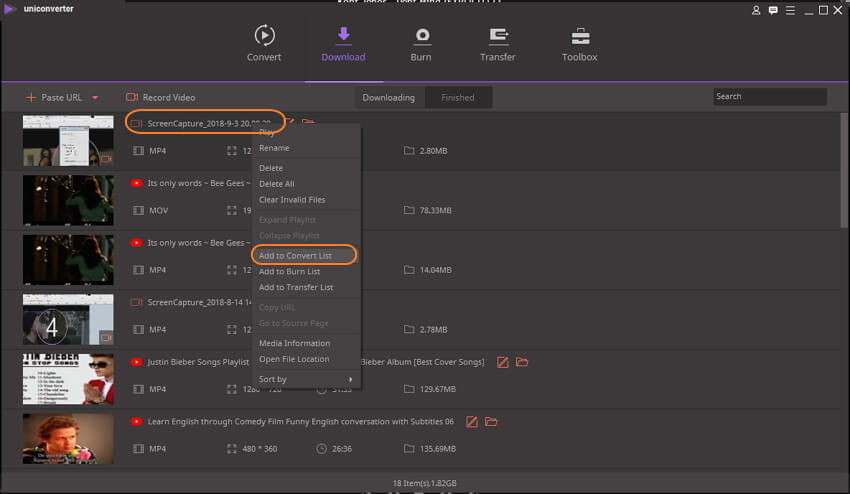Click the 135.69MB file size text
This screenshot has width=850, height=494.
point(437,449)
